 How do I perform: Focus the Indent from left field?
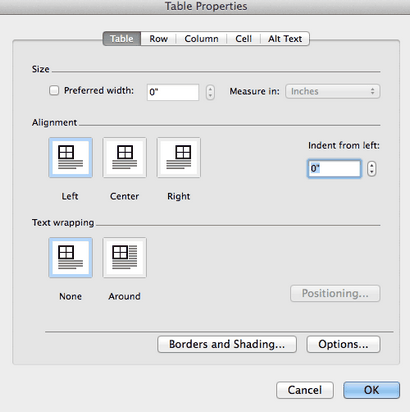tap(334, 169)
